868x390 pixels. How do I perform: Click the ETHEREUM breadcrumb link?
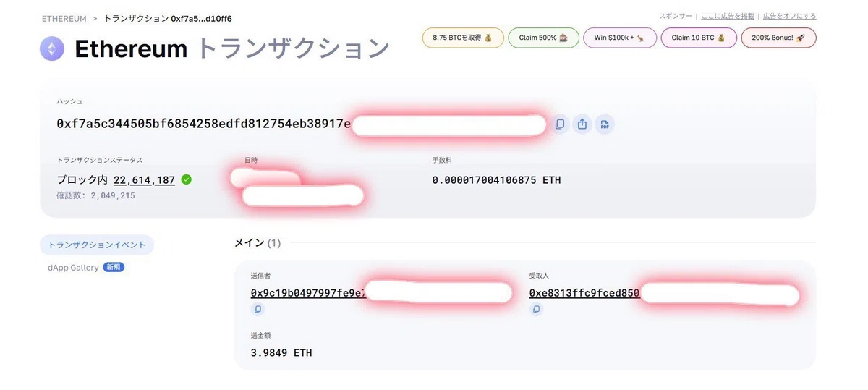coord(64,18)
